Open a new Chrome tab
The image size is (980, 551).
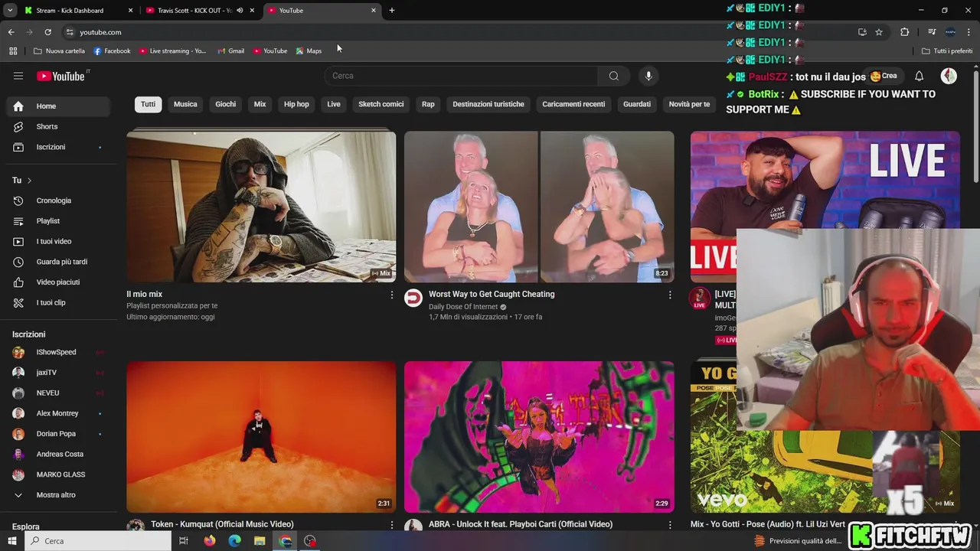click(392, 11)
